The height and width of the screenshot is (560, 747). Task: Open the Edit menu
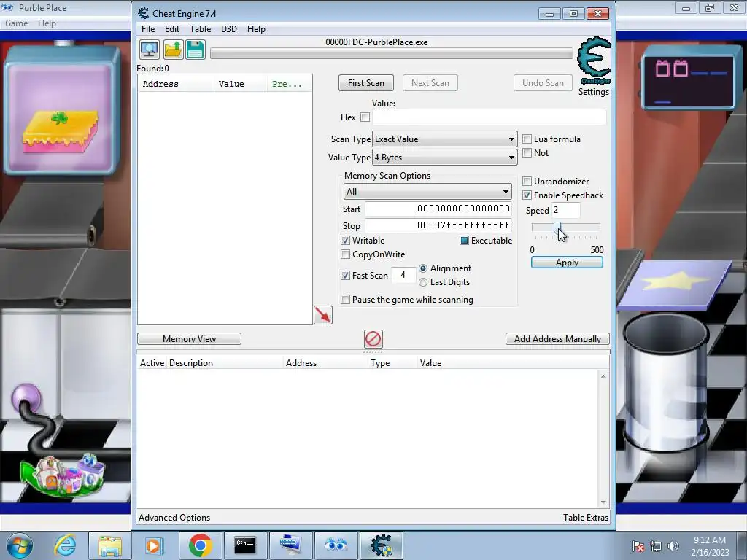pyautogui.click(x=172, y=29)
